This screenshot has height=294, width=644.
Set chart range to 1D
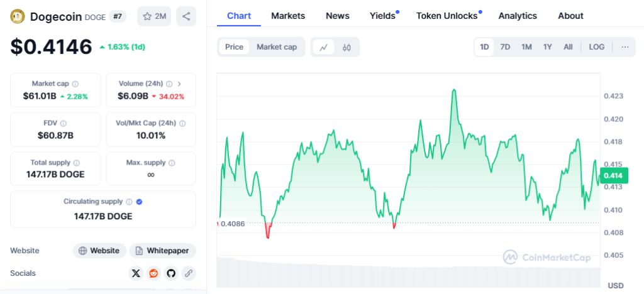tap(485, 47)
